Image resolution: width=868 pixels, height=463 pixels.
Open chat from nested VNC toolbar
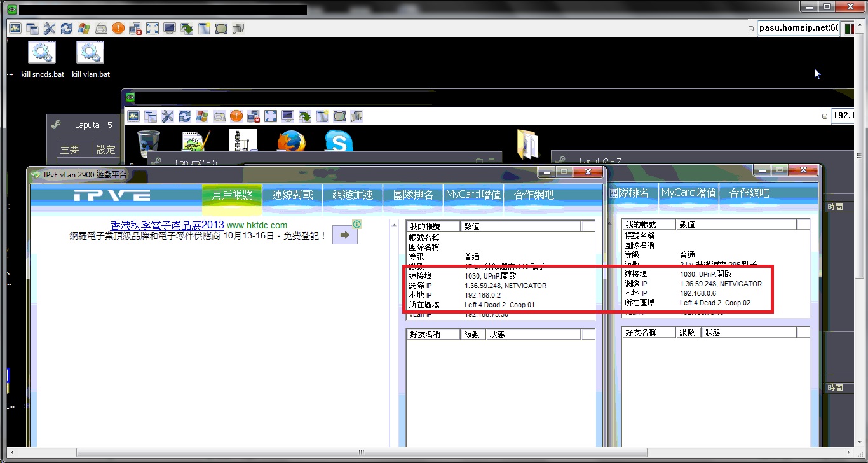[356, 116]
